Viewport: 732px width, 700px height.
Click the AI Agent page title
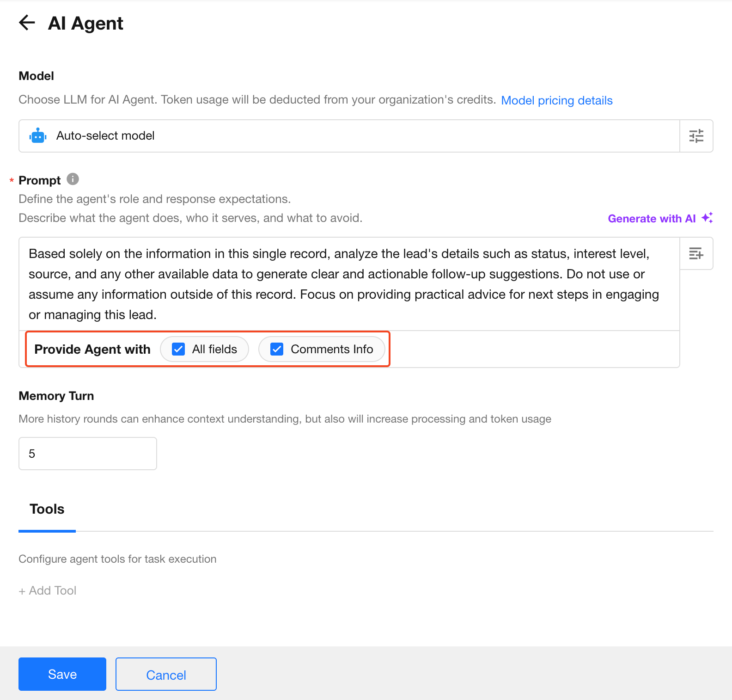point(85,23)
